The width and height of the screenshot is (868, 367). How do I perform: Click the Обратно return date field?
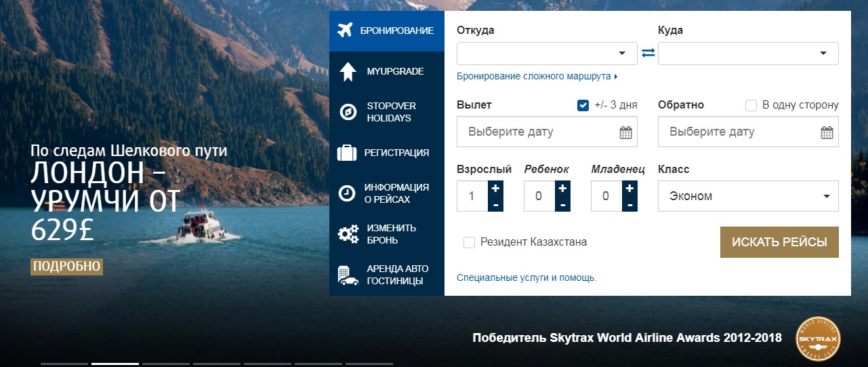739,132
